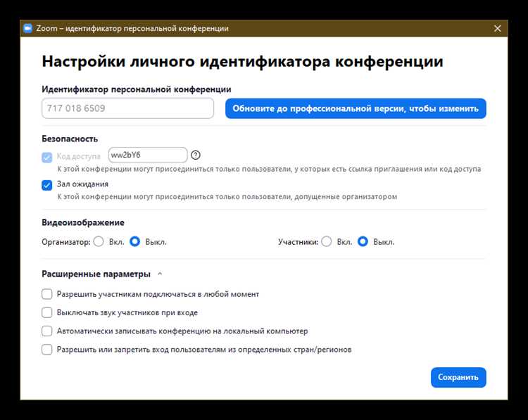Enable Разрешить участникам подключаться в любой момент
The width and height of the screenshot is (528, 420).
tap(46, 294)
